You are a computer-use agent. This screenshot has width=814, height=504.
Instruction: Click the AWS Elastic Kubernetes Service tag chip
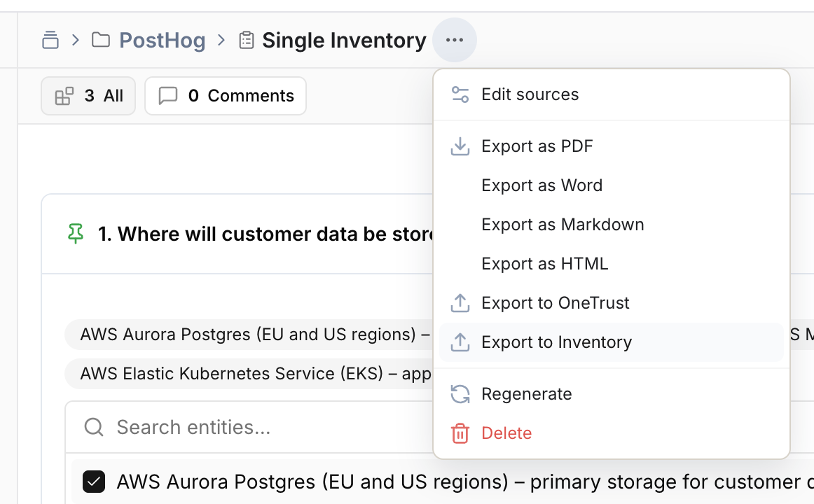pyautogui.click(x=249, y=373)
